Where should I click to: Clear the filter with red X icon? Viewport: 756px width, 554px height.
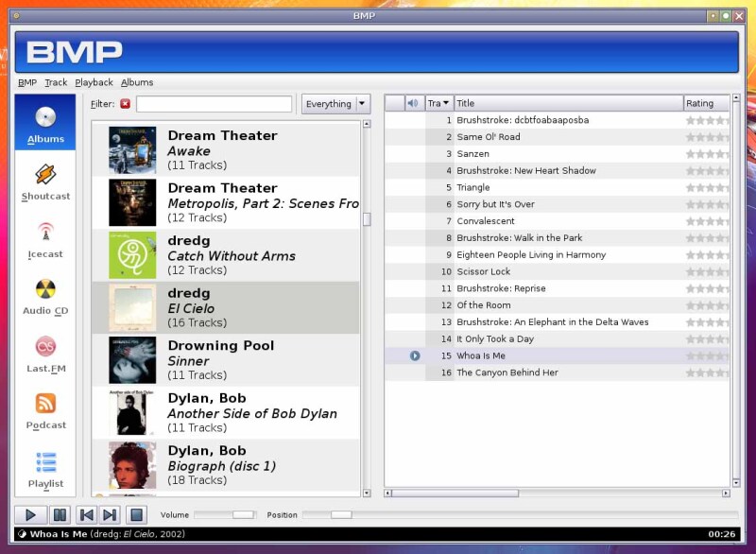pyautogui.click(x=126, y=104)
